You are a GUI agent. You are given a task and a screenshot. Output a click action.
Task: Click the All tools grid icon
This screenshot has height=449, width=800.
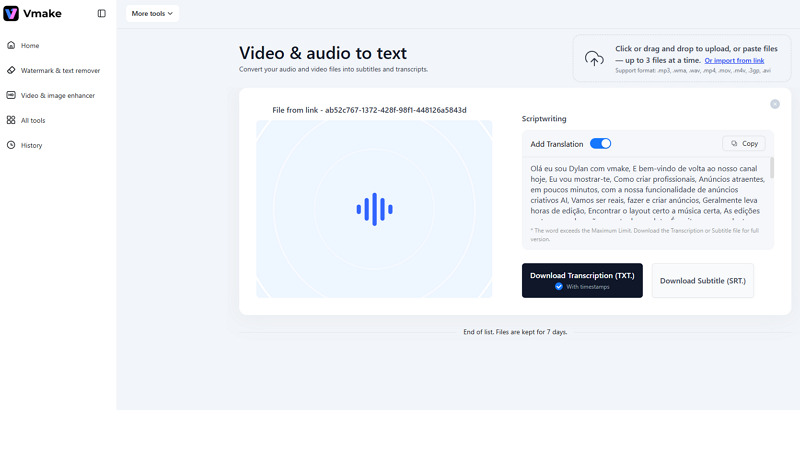coord(11,120)
